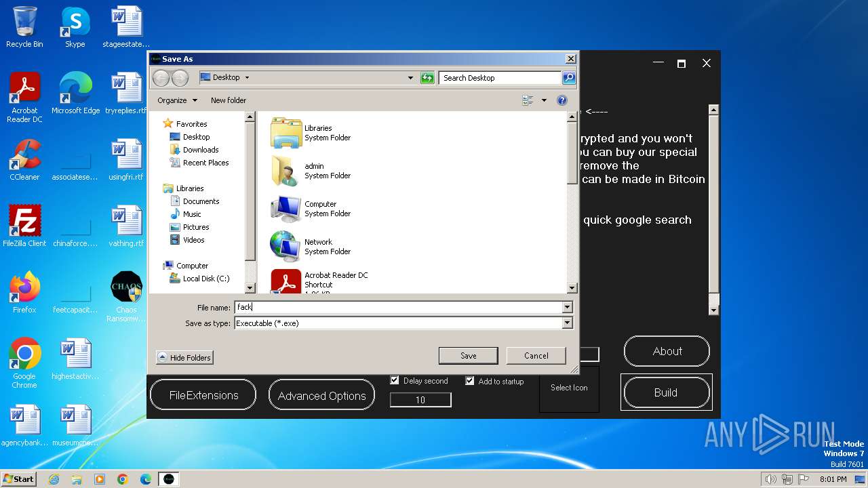Select the Chaos Ransomware desktop icon

tap(126, 297)
